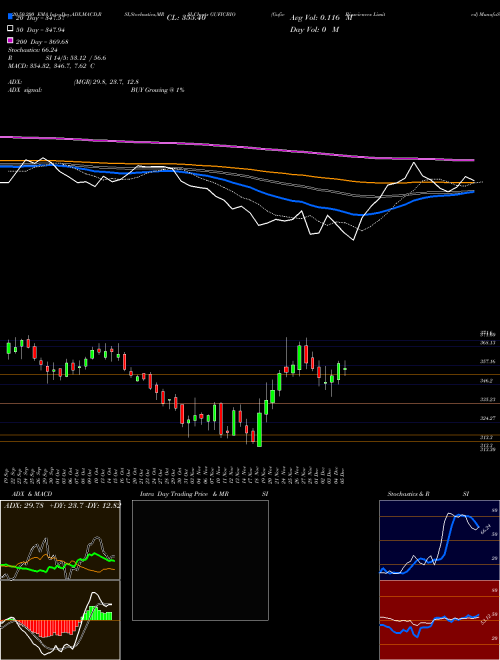Click the 346.2 price axis label

click(487, 381)
